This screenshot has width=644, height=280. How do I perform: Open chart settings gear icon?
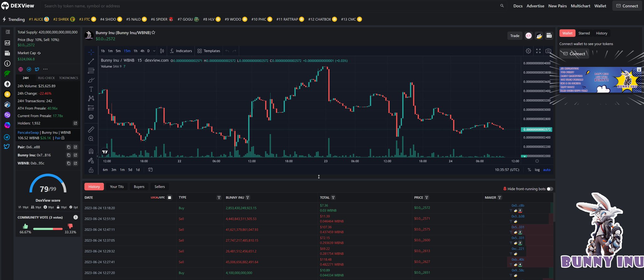(x=528, y=51)
